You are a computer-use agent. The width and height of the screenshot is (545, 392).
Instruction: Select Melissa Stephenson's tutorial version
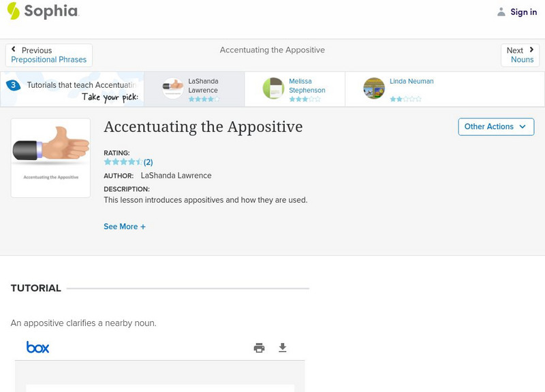(294, 88)
